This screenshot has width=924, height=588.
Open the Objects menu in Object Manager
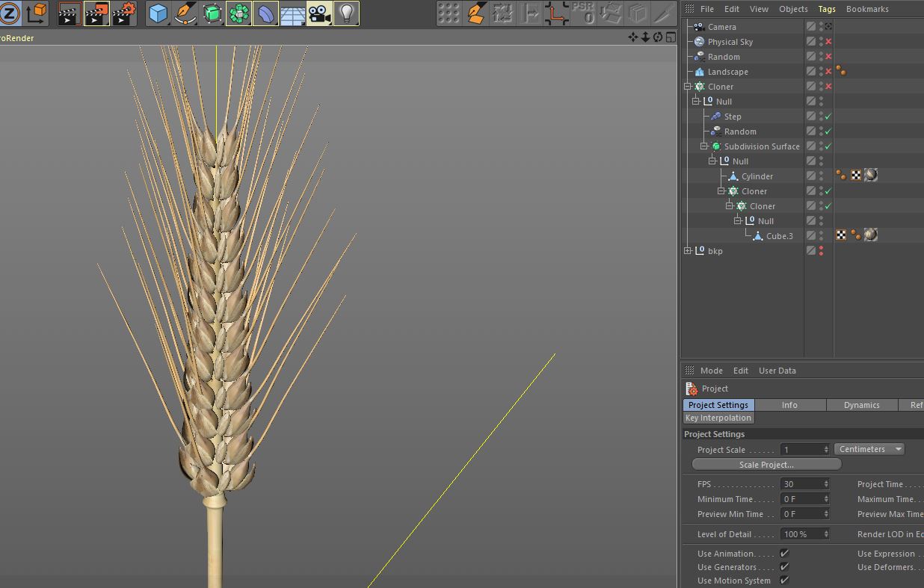tap(793, 9)
